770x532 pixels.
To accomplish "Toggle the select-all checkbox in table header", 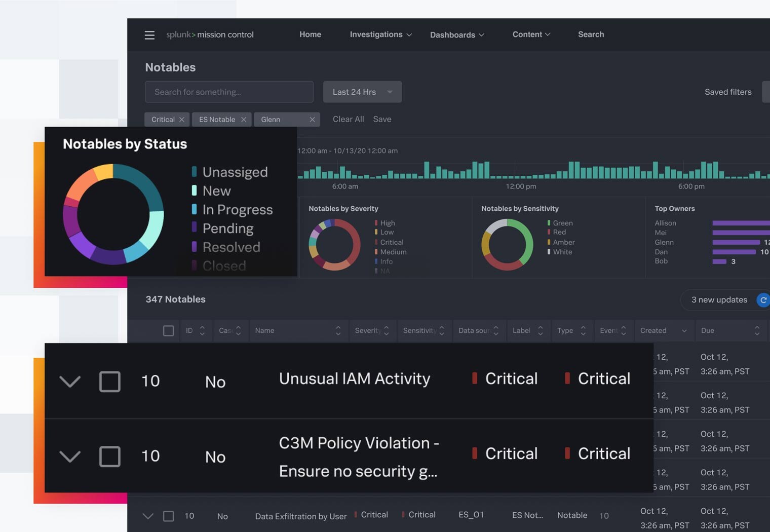I will [169, 331].
